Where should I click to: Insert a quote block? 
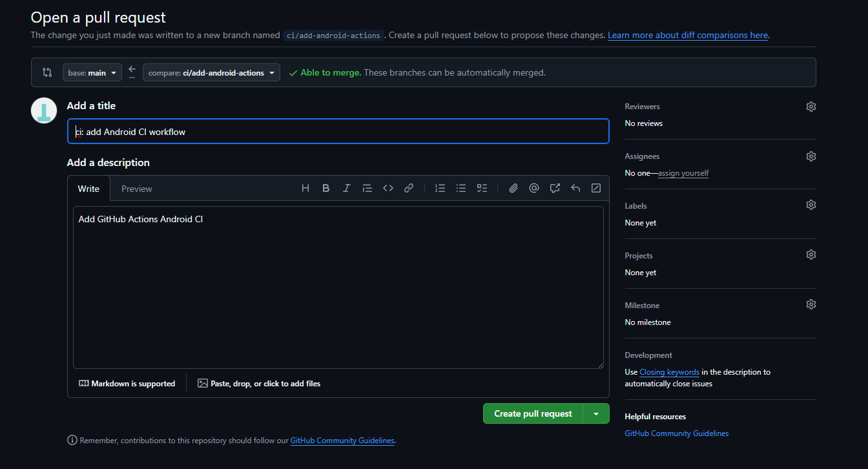click(367, 188)
